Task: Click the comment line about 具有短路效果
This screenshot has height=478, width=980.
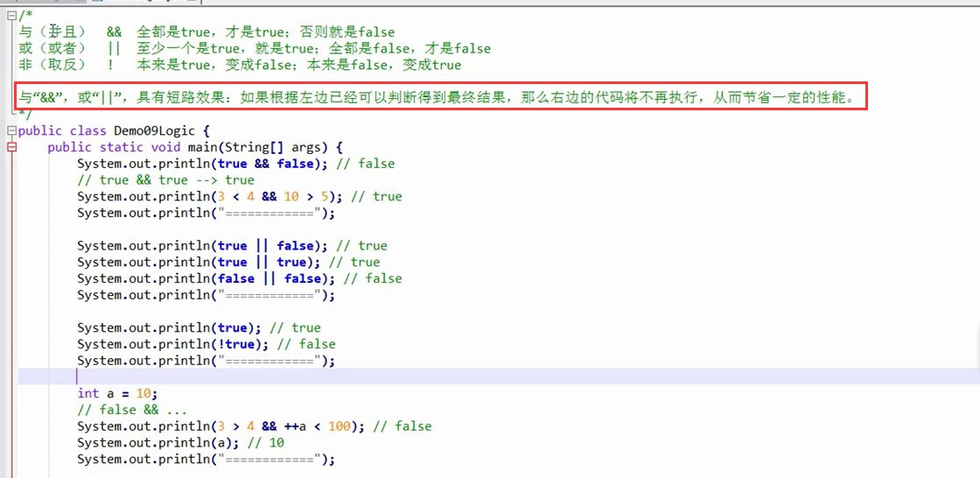Action: pyautogui.click(x=437, y=97)
